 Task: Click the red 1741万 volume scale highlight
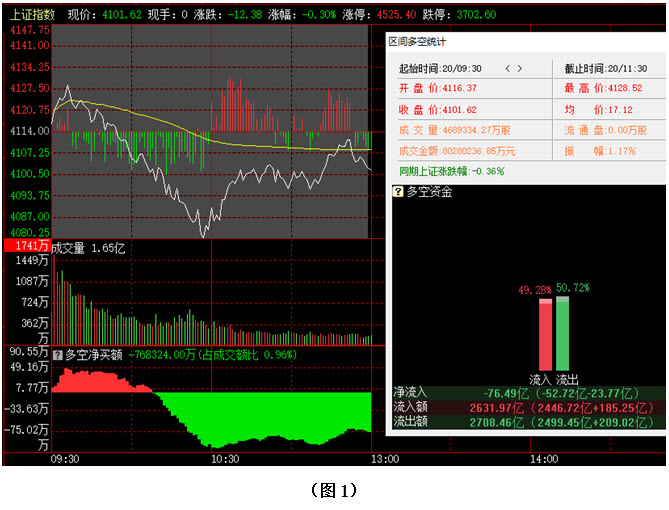pos(26,246)
